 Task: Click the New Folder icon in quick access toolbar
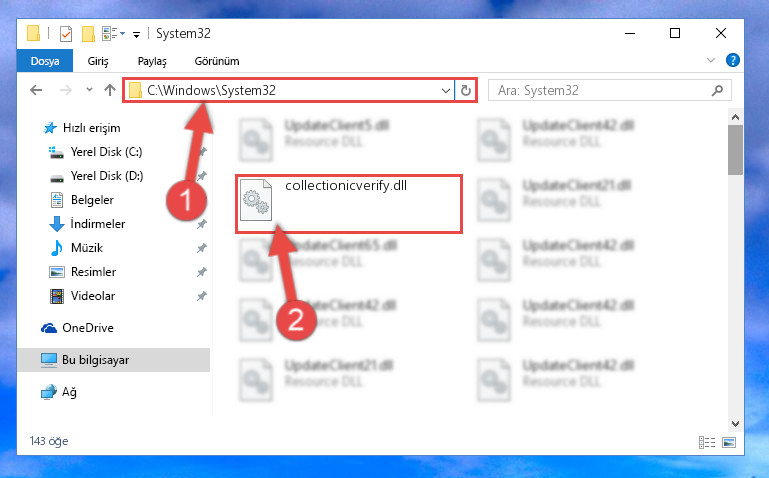(88, 34)
